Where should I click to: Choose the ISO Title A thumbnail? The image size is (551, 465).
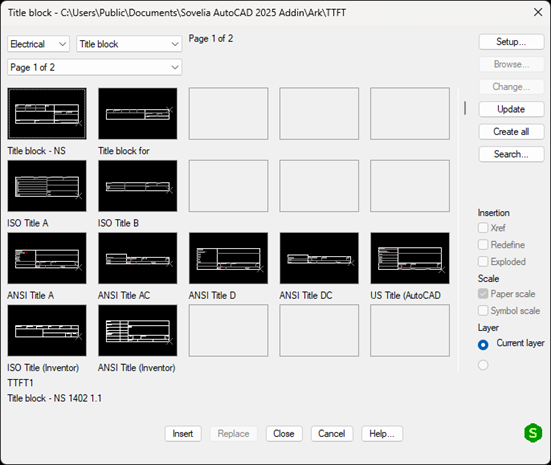[x=47, y=186]
